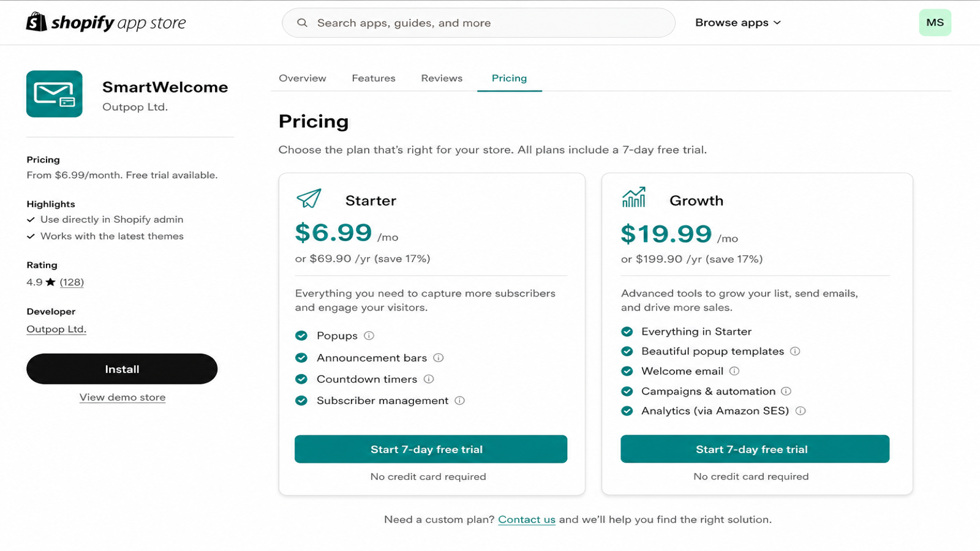Follow the Contact us link
Screen dimensions: 980x551
527,519
